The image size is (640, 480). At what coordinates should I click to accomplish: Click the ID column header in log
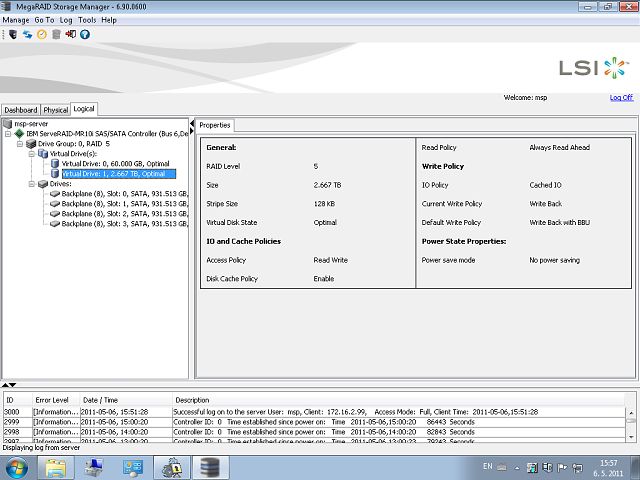pyautogui.click(x=18, y=400)
